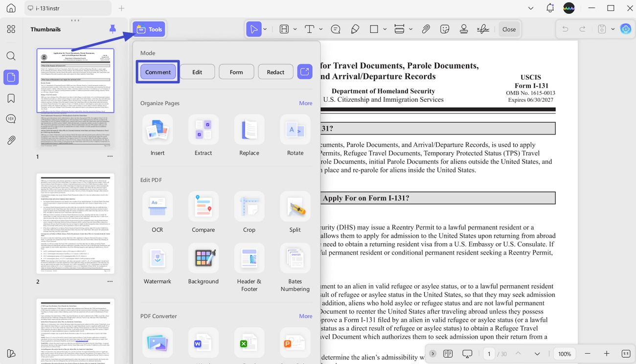This screenshot has width=636, height=364.
Task: Open the Sticker tool
Action: coord(445,29)
